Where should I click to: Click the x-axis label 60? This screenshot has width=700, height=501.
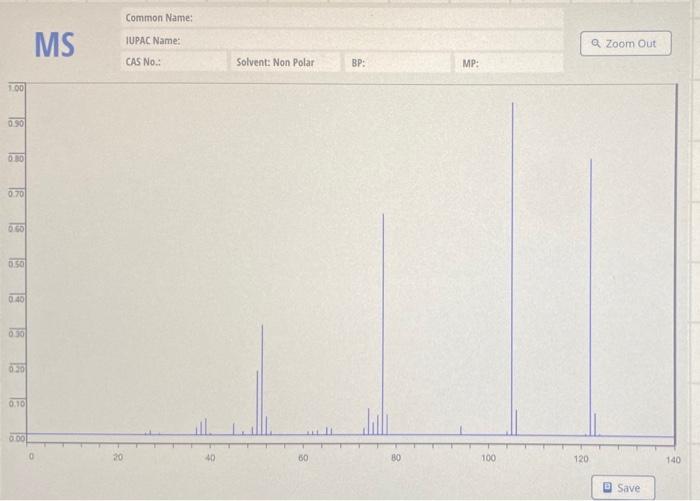pos(303,458)
